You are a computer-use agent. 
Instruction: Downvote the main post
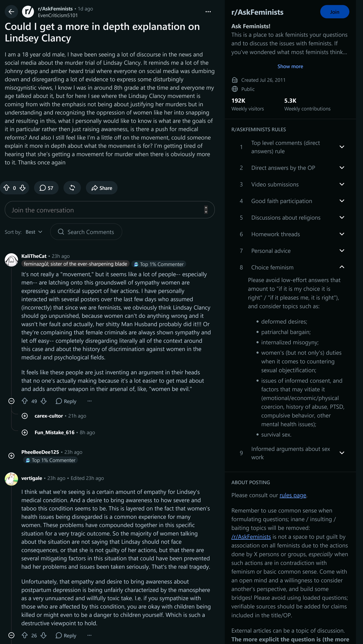coord(23,188)
